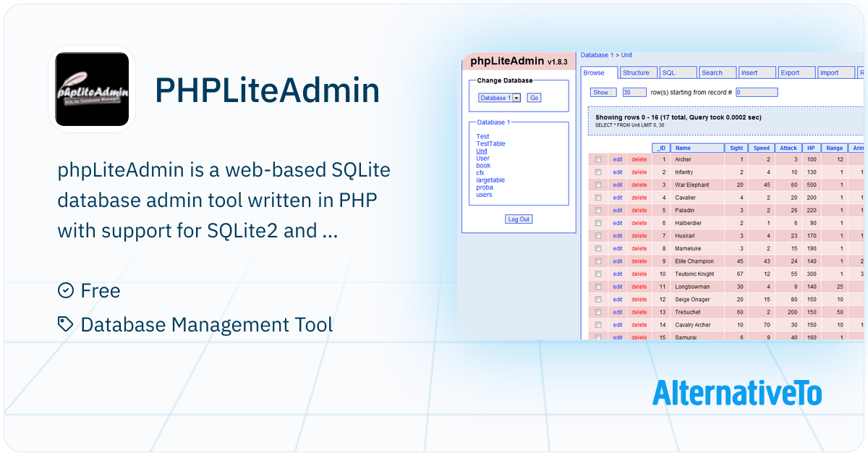Open the proba table link
The height and width of the screenshot is (456, 868).
pos(484,187)
